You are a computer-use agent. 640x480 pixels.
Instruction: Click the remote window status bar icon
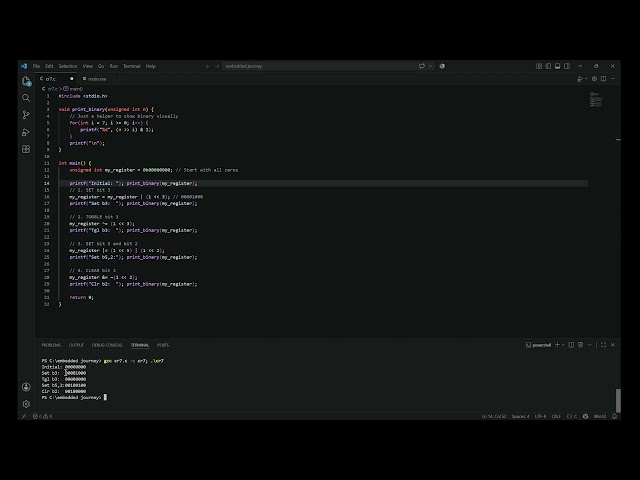[24, 416]
